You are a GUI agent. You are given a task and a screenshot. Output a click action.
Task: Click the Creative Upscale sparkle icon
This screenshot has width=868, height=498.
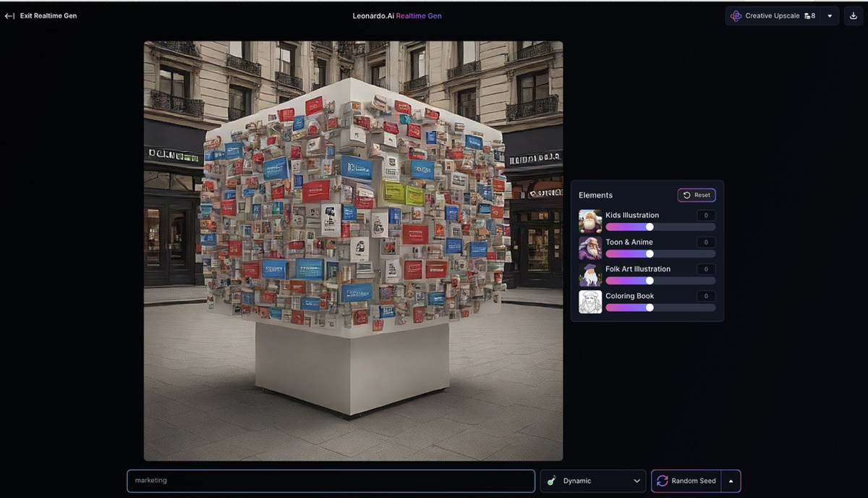(x=736, y=16)
